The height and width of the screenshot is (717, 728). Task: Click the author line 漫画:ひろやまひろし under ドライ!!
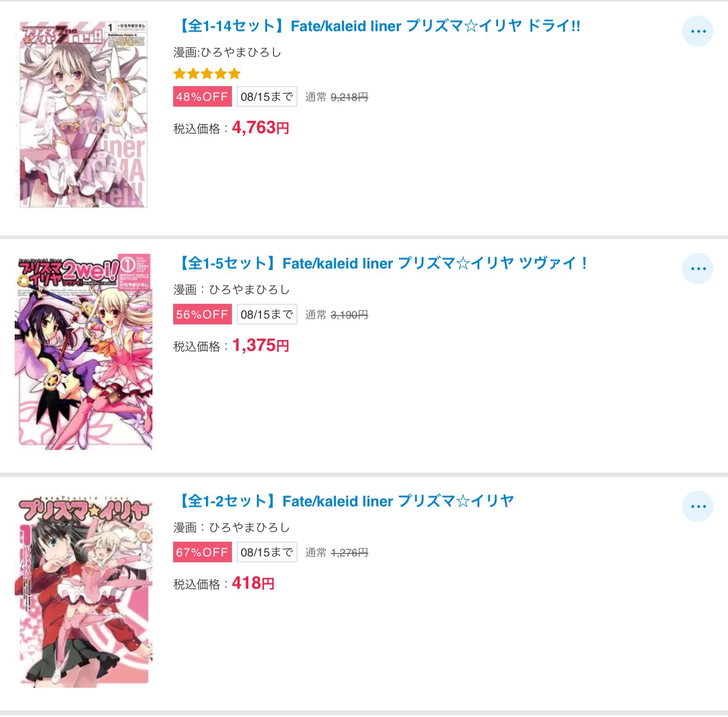tap(227, 52)
